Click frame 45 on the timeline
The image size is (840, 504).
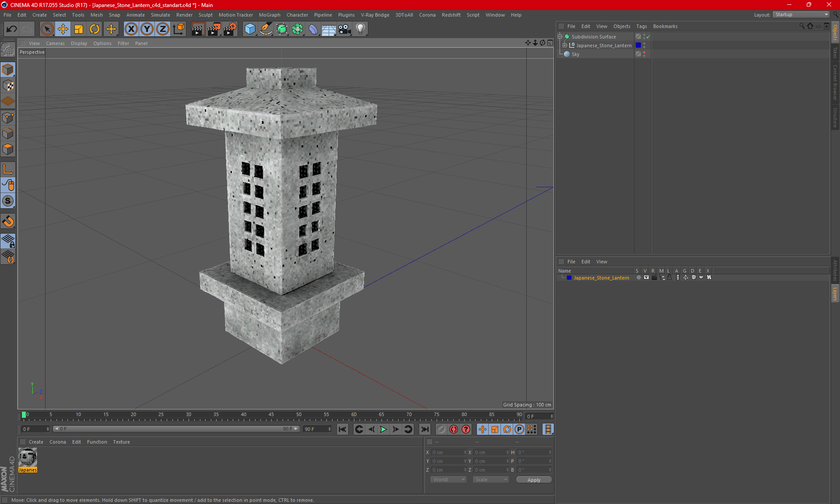[271, 414]
